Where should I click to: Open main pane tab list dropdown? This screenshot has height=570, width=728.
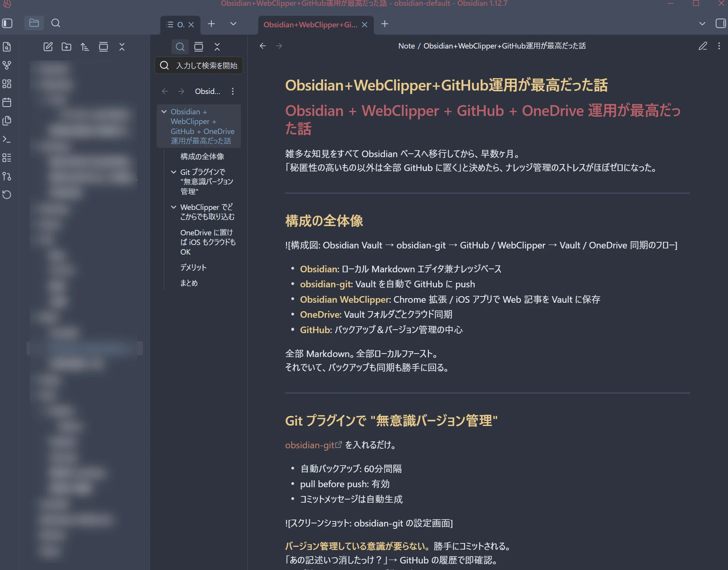click(702, 24)
